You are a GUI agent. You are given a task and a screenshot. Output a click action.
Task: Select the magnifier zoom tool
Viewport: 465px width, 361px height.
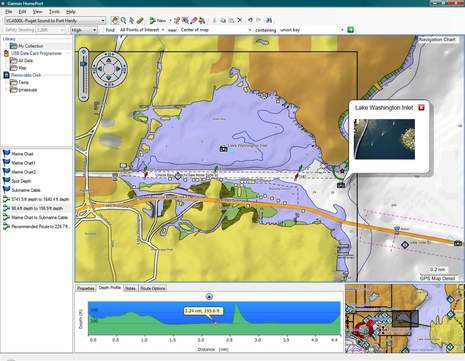pos(123,21)
